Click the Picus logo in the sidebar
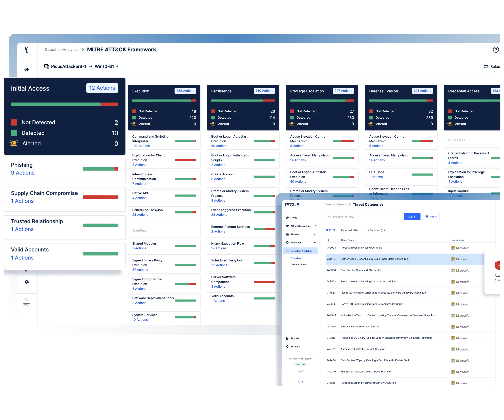The image size is (504, 420). (292, 205)
